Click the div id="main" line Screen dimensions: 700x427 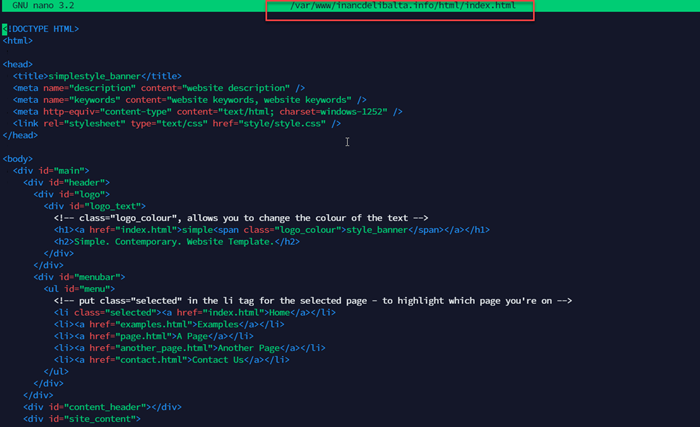51,171
